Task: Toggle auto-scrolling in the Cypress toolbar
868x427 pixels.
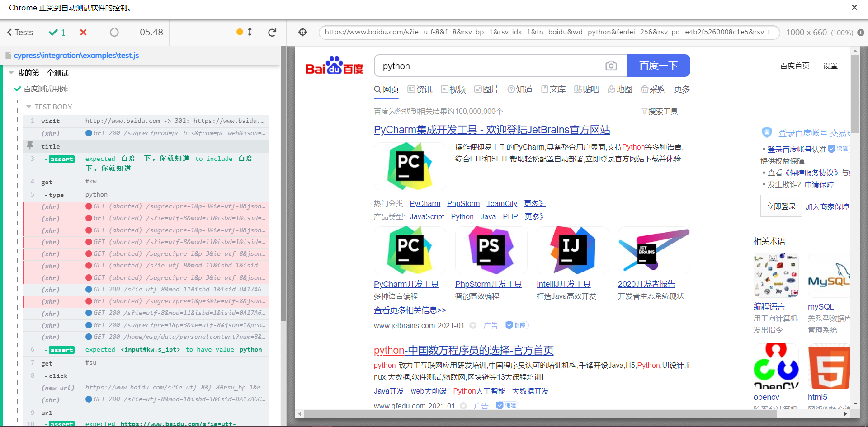Action: tap(245, 32)
